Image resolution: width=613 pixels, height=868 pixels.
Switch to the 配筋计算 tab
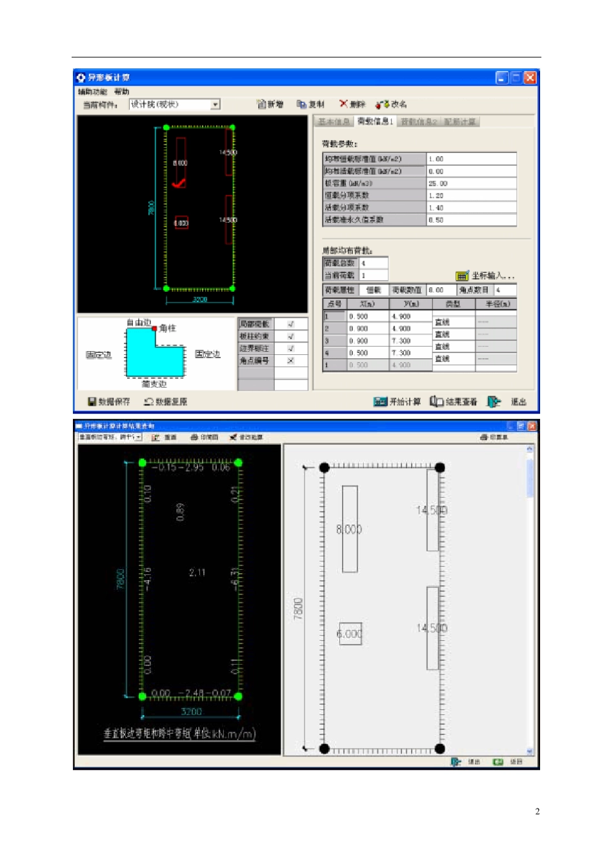[x=460, y=121]
